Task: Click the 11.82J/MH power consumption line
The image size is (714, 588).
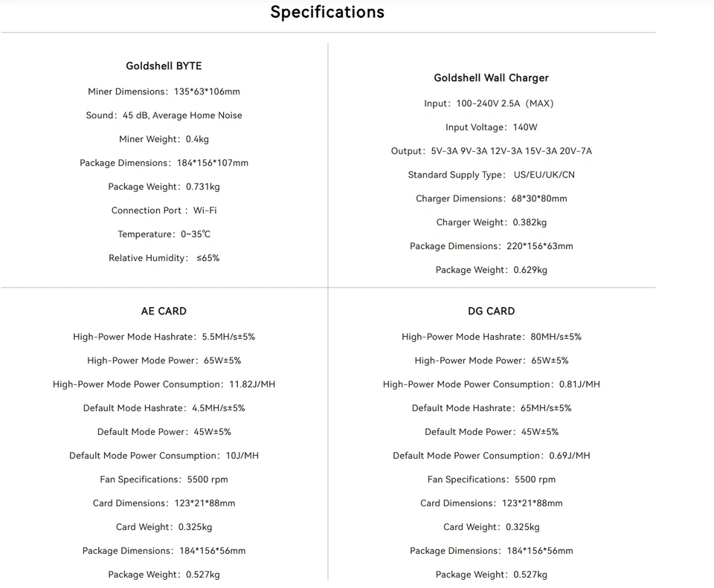Action: [x=164, y=384]
